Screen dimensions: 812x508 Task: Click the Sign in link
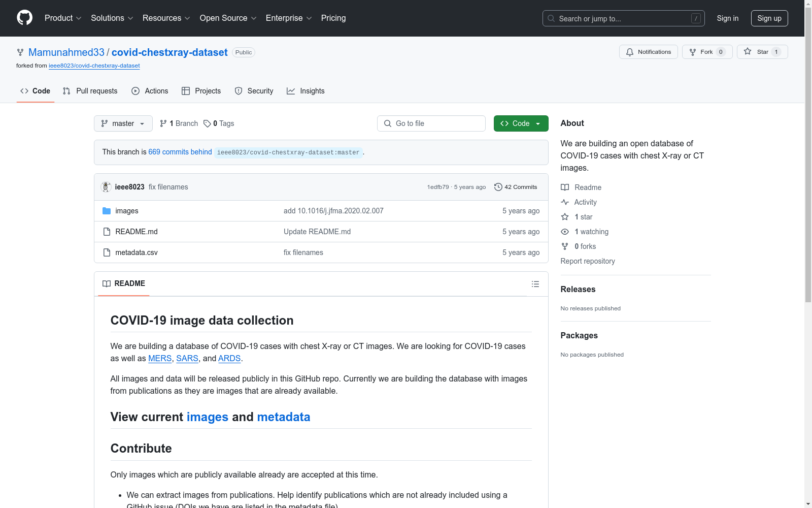[728, 18]
